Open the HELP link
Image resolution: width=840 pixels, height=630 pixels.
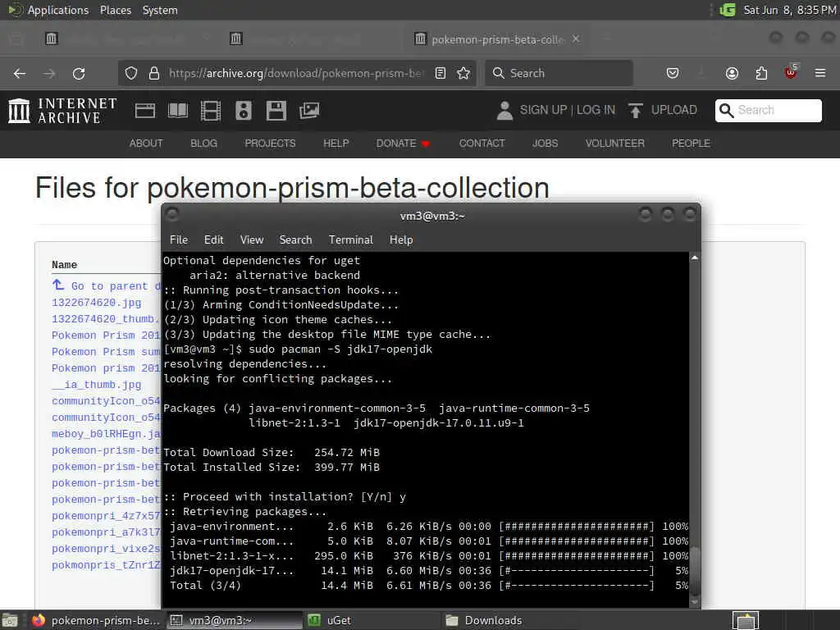click(x=336, y=144)
